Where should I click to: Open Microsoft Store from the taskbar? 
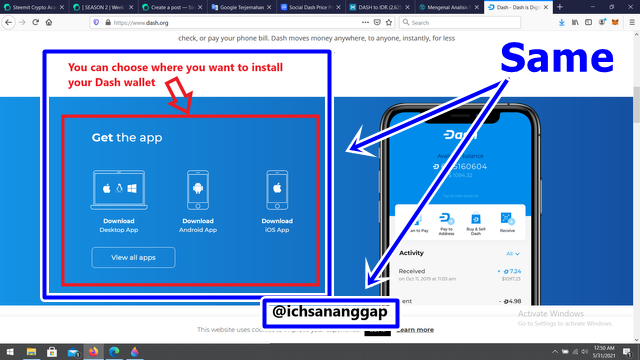click(x=52, y=352)
